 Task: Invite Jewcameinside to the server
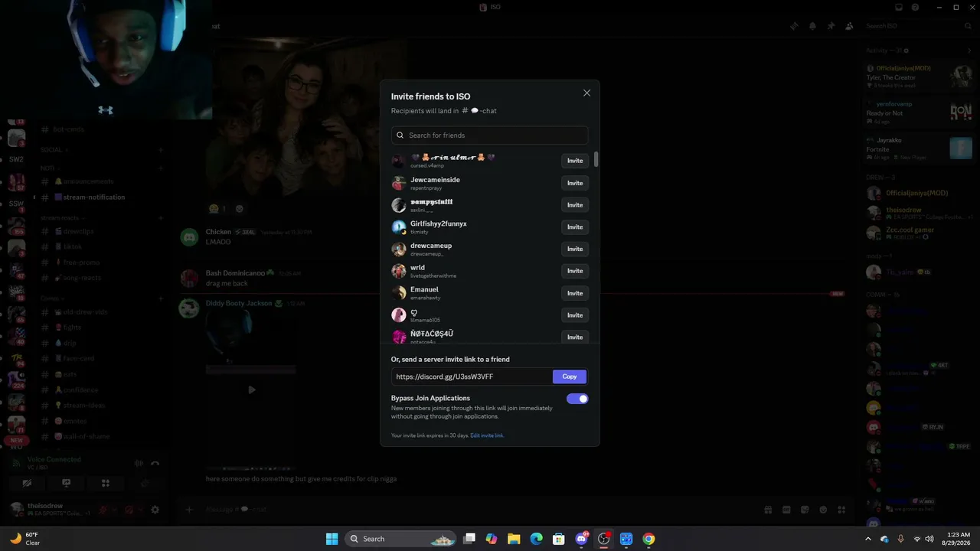(575, 183)
